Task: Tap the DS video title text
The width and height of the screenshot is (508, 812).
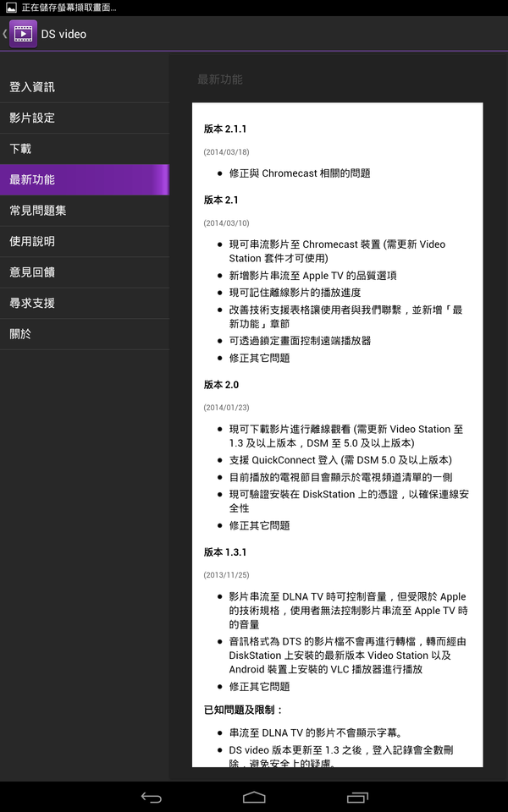Action: tap(63, 34)
